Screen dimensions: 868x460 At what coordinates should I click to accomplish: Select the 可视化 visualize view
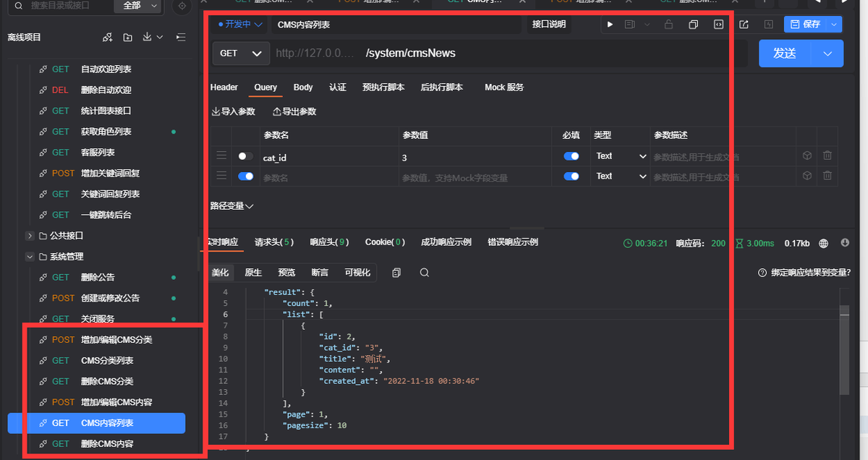357,273
